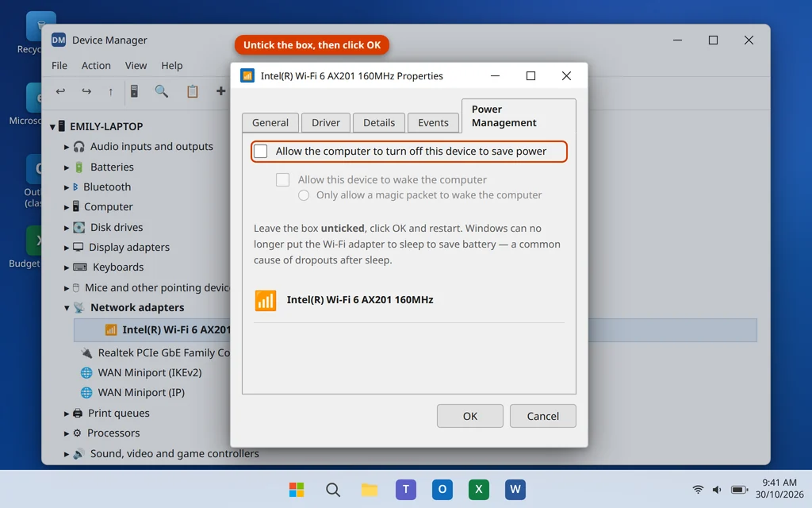This screenshot has width=812, height=508.
Task: Click the Batteries green battery icon
Action: pyautogui.click(x=79, y=167)
